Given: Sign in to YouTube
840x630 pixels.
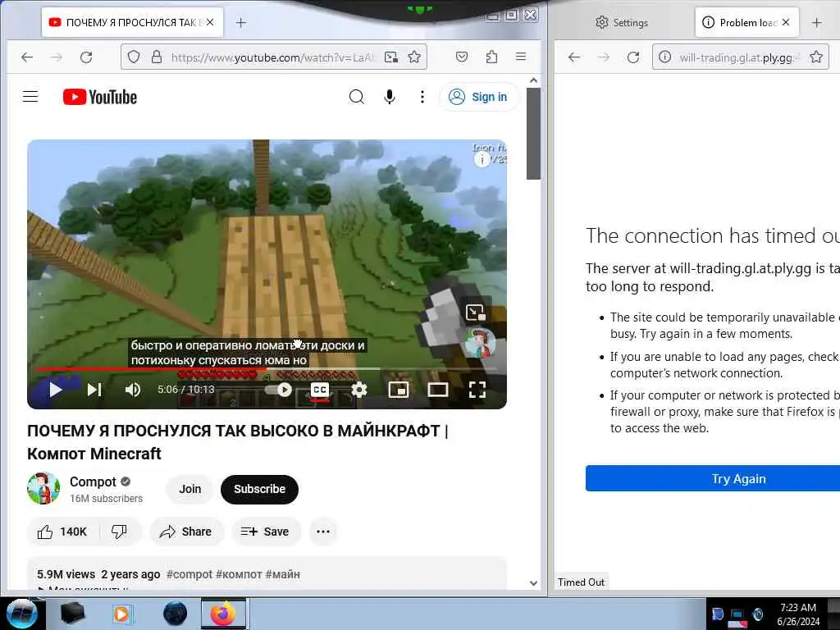Looking at the screenshot, I should click(478, 97).
